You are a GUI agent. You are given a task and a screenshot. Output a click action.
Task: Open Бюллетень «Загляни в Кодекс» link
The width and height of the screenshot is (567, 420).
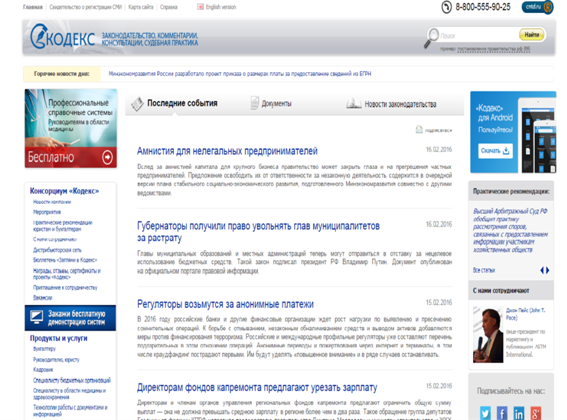(x=65, y=260)
